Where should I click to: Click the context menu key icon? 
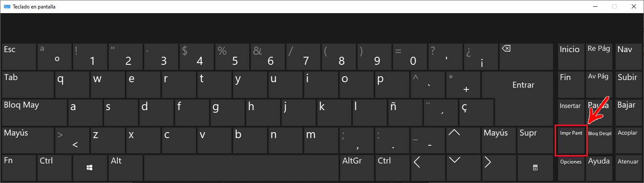click(535, 168)
